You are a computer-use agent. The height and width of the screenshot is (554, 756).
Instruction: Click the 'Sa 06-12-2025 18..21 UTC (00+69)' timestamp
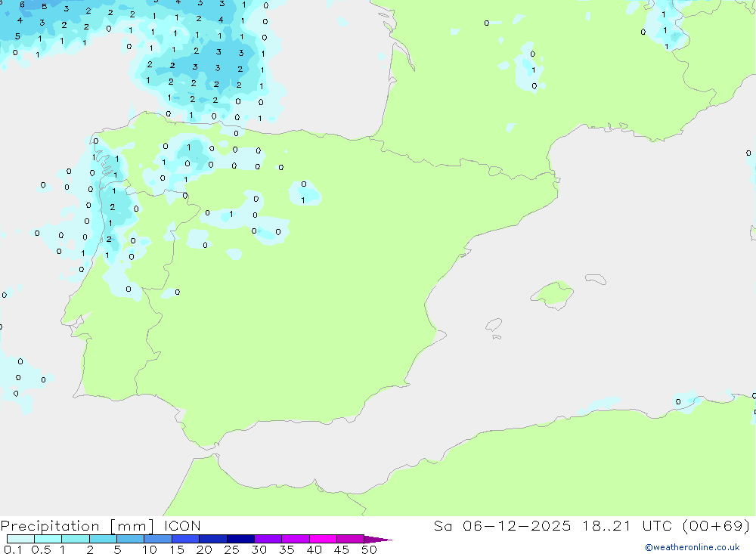coord(592,526)
